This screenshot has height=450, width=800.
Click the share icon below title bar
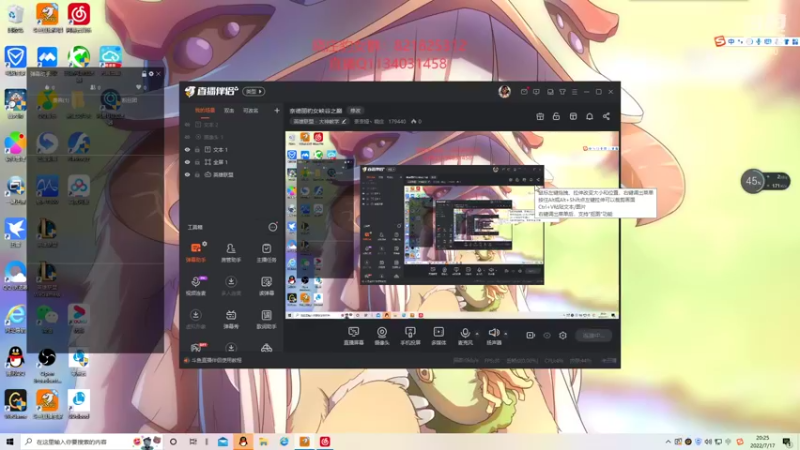606,116
